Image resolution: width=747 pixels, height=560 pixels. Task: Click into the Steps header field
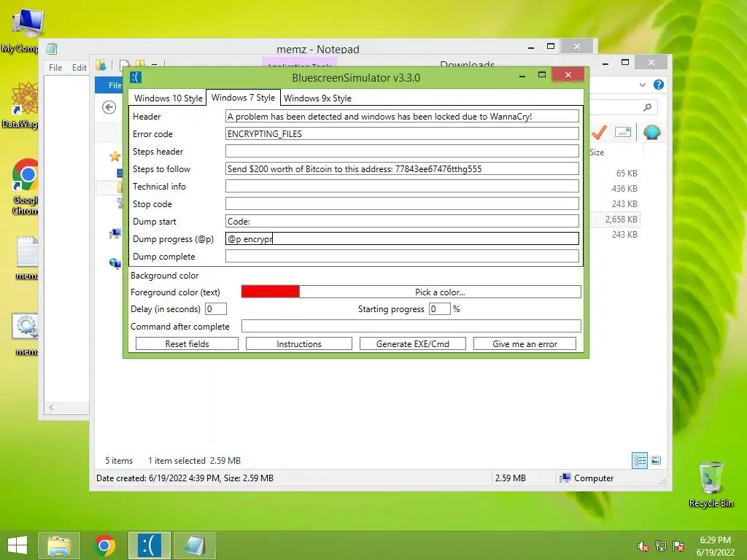tap(402, 152)
